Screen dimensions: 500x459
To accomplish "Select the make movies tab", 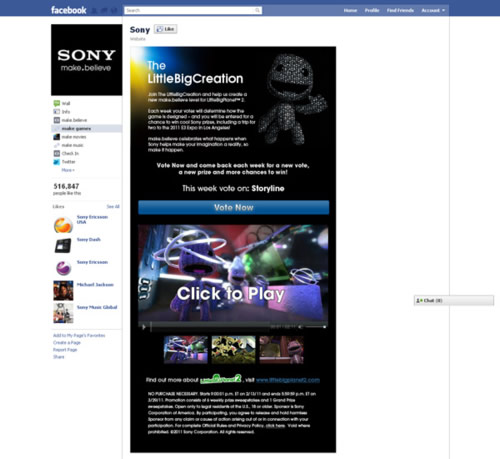I will pyautogui.click(x=87, y=137).
